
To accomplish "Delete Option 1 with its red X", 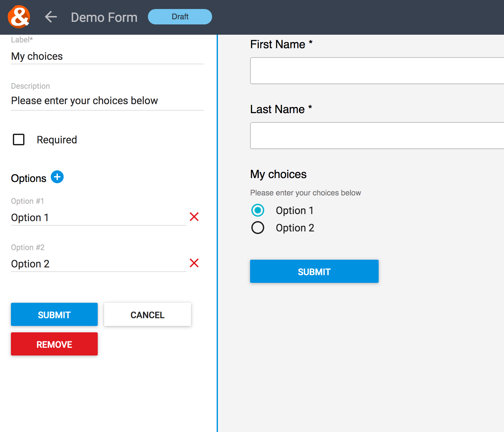I will point(194,217).
